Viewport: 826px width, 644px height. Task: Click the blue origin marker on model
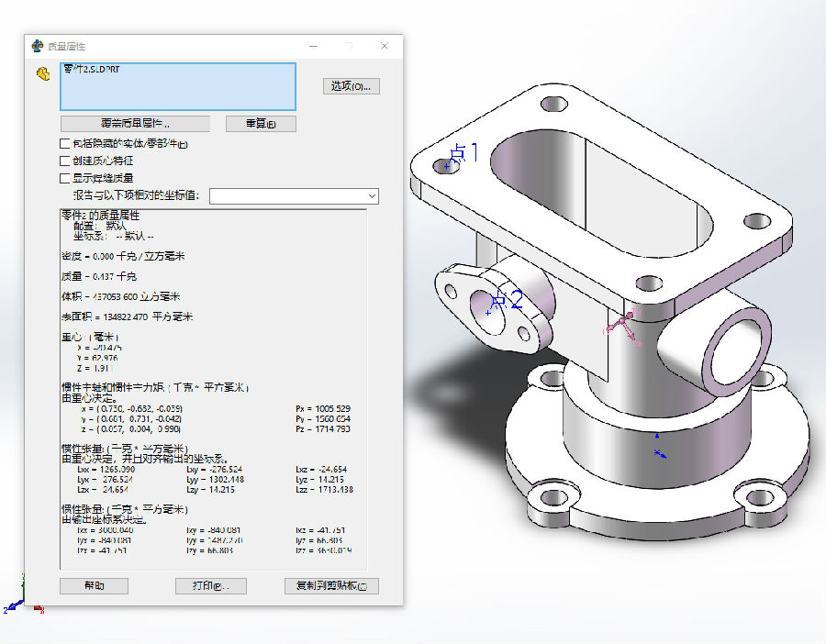(x=657, y=451)
